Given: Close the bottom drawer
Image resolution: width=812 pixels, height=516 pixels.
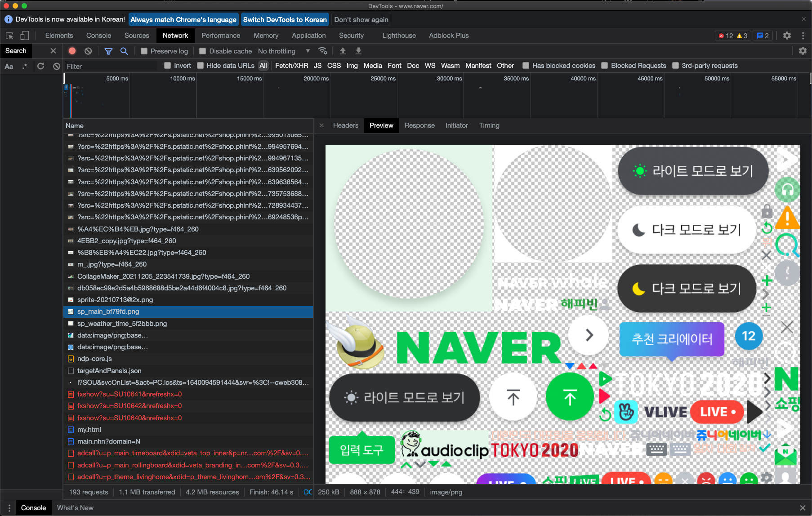Looking at the screenshot, I should pyautogui.click(x=803, y=508).
